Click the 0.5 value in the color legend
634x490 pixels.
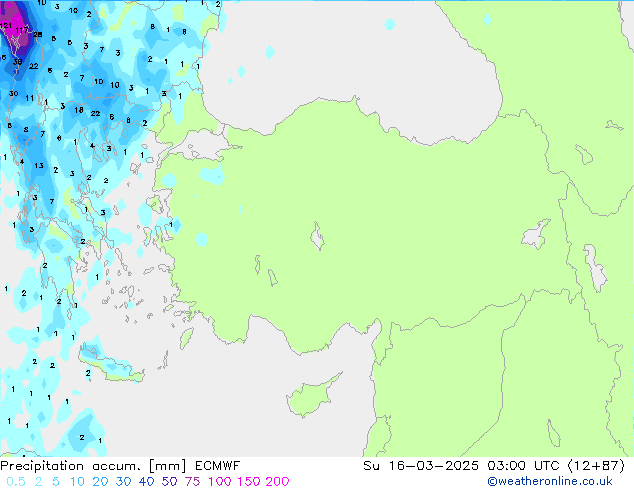[16, 482]
